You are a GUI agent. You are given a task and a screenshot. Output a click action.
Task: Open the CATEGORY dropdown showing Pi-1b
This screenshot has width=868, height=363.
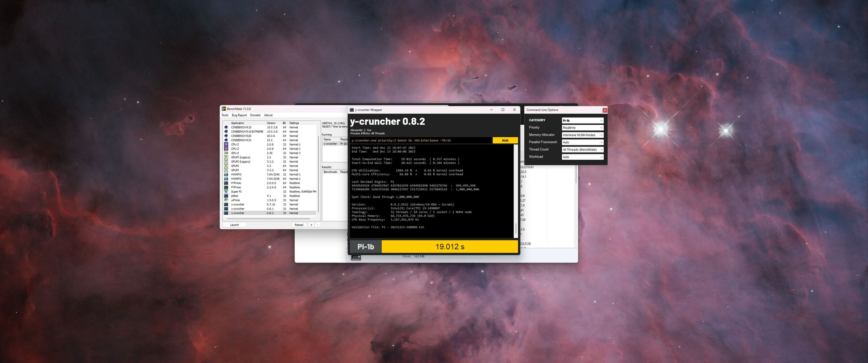(x=583, y=121)
